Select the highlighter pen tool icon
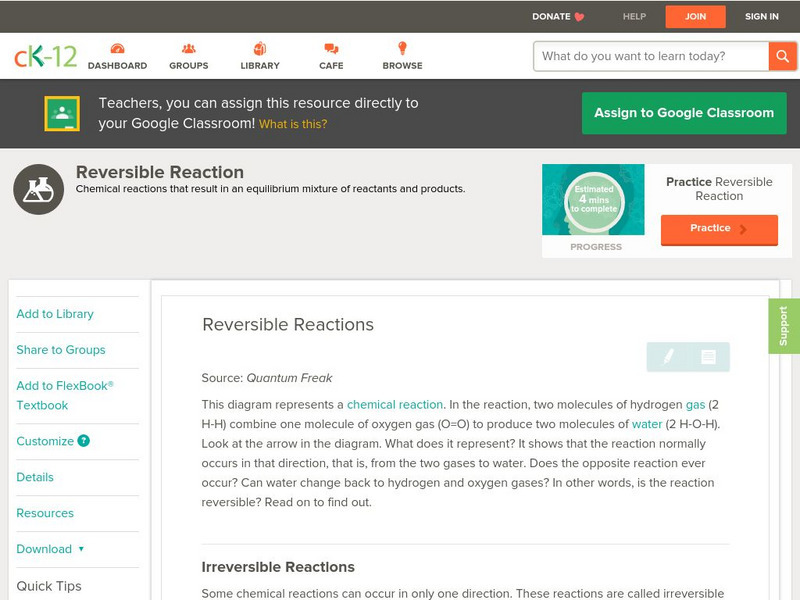 click(x=668, y=356)
